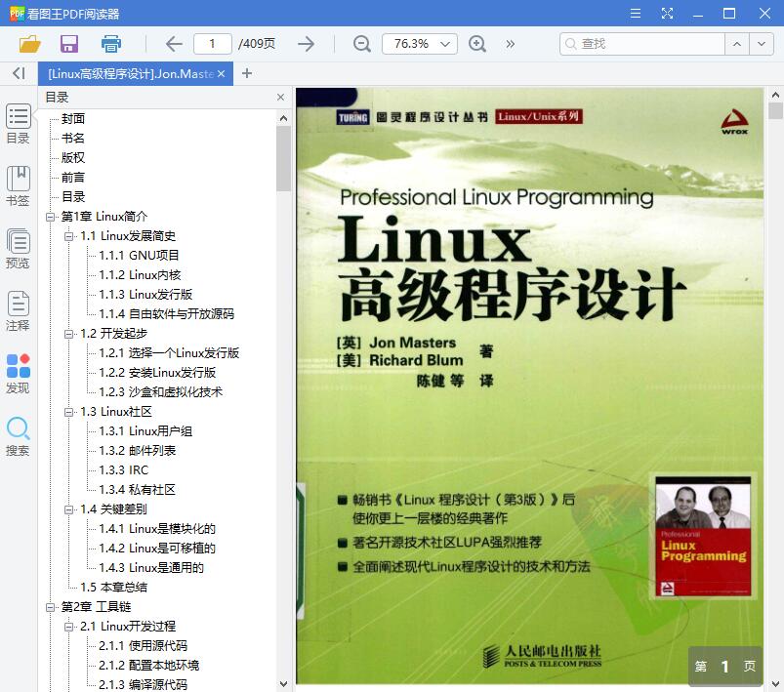Close the 目录 panel with the X
Image resolution: width=784 pixels, height=692 pixels.
click(280, 97)
